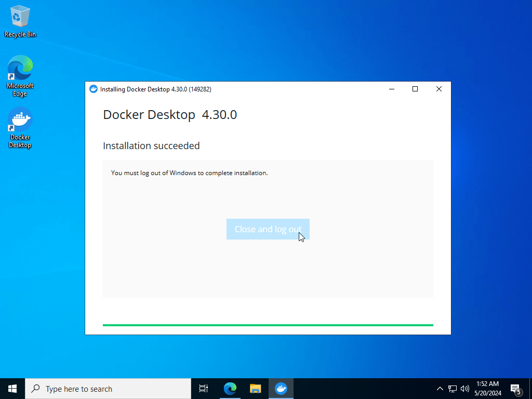Click the green installation progress bar

click(268, 325)
